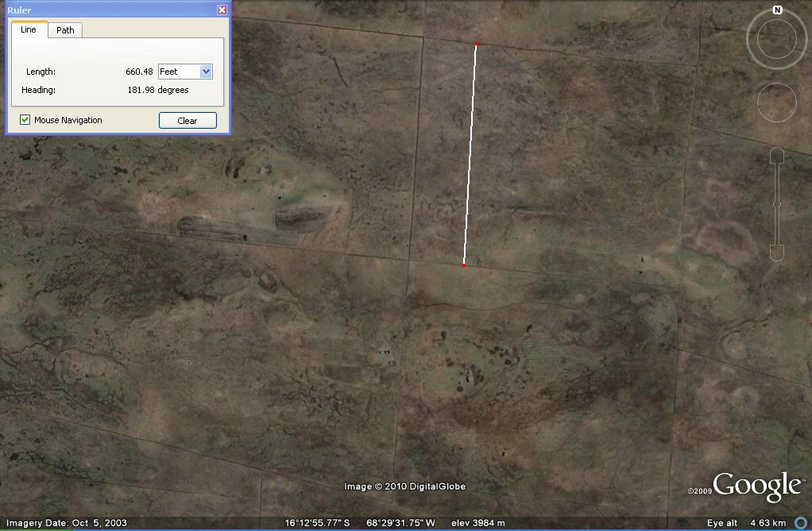Click the top red endpoint of the ruler line

(x=476, y=44)
